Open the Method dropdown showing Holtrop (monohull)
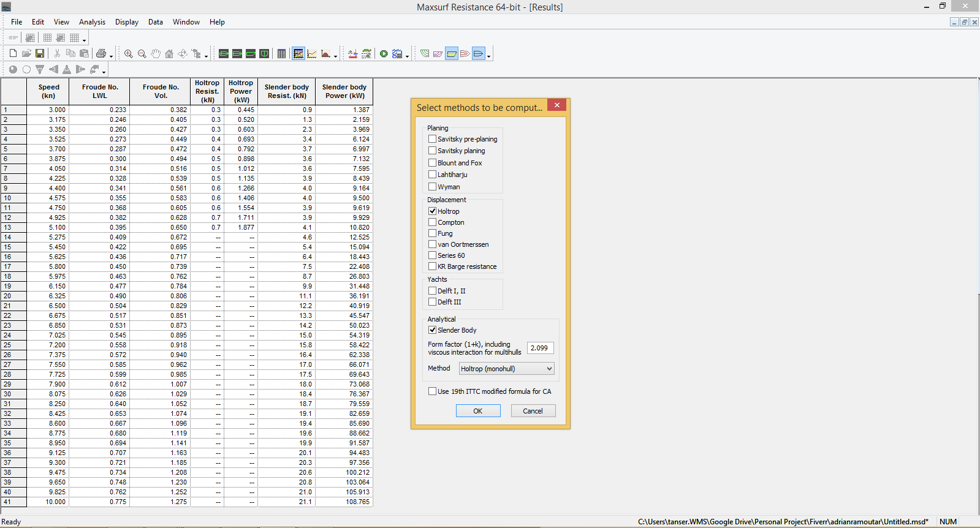 [506, 369]
